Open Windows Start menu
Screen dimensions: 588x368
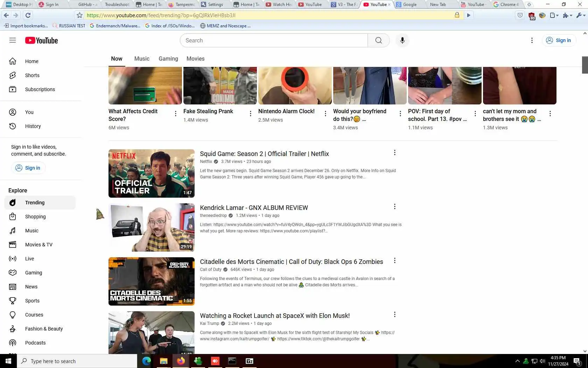click(8, 361)
